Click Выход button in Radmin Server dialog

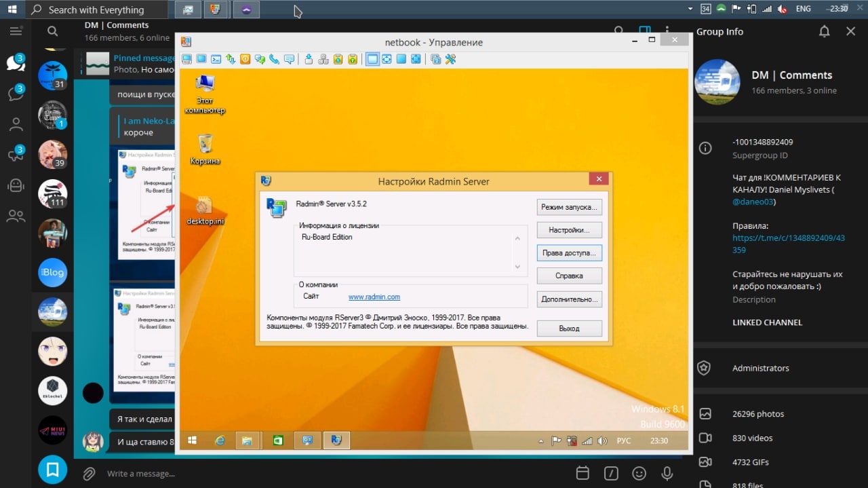(569, 329)
